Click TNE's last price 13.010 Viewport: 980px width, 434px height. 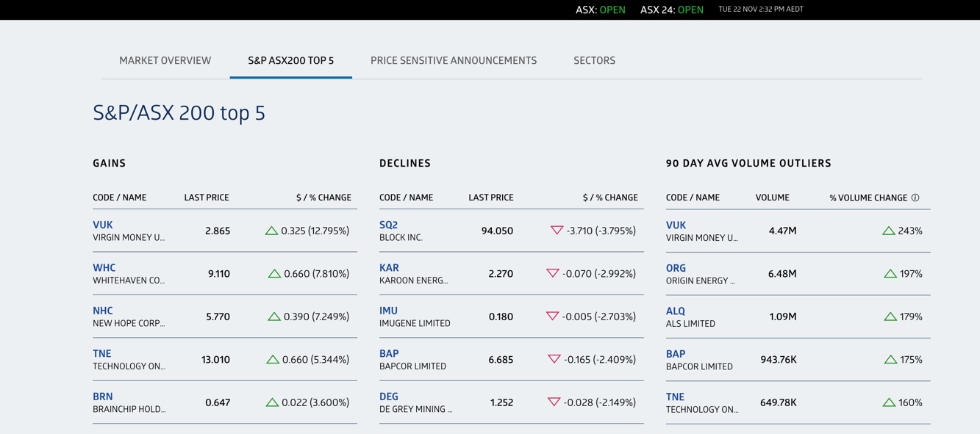pos(215,359)
